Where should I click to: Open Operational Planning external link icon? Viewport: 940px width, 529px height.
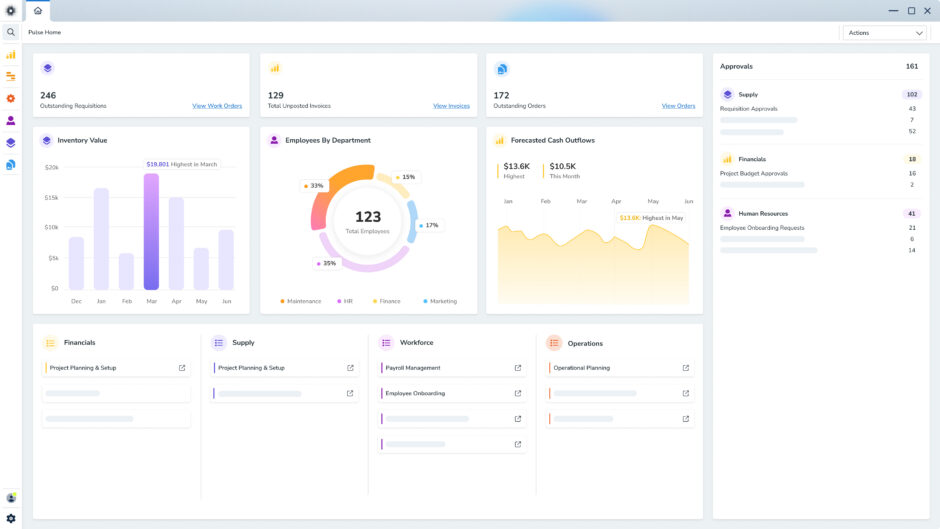[685, 368]
